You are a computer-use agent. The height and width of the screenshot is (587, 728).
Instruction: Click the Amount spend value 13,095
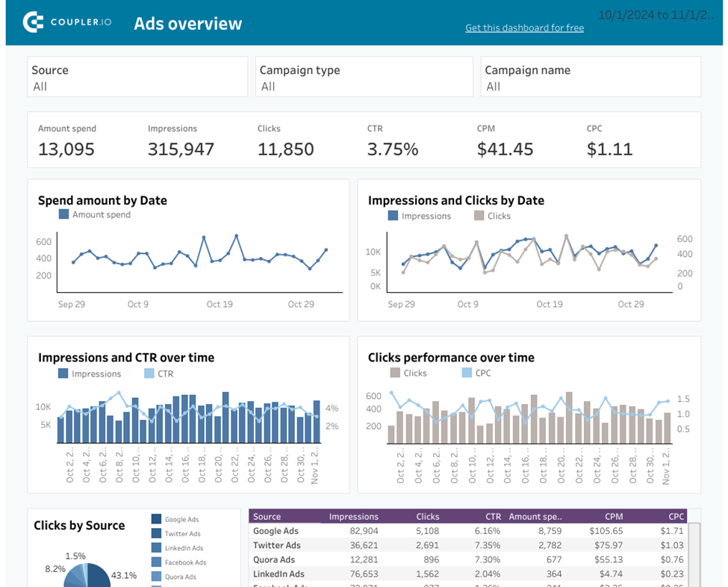point(66,149)
